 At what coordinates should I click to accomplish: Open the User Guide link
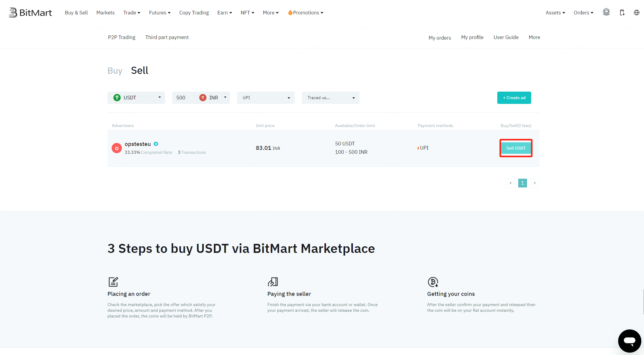[x=506, y=37]
